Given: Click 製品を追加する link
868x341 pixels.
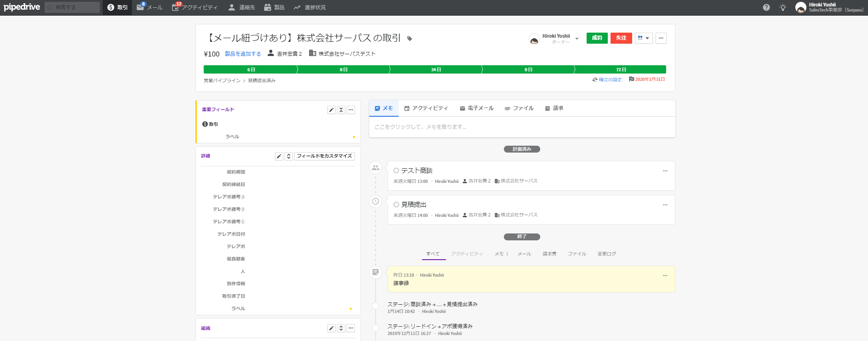Looking at the screenshot, I should pos(243,54).
